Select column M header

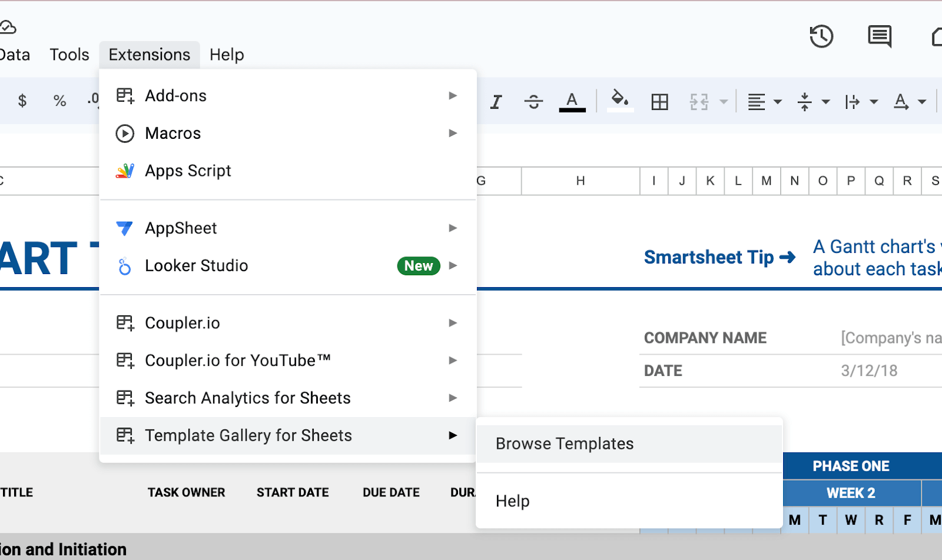767,181
